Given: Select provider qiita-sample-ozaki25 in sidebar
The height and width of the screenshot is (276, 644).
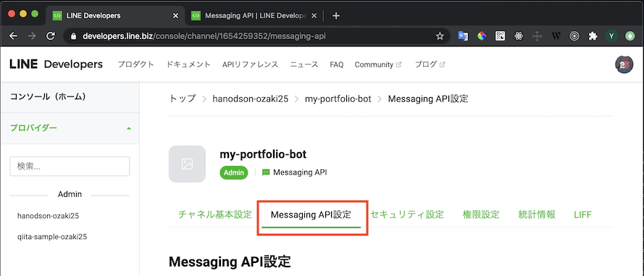Looking at the screenshot, I should pyautogui.click(x=52, y=237).
